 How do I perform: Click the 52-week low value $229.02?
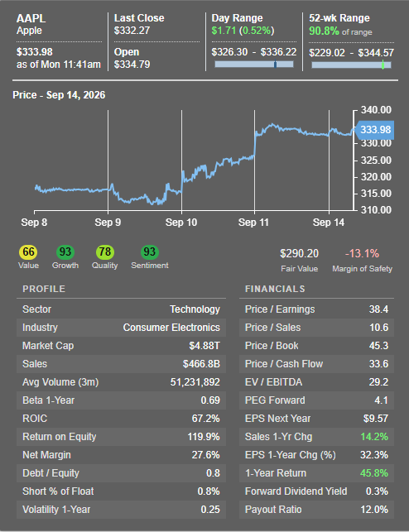click(327, 53)
